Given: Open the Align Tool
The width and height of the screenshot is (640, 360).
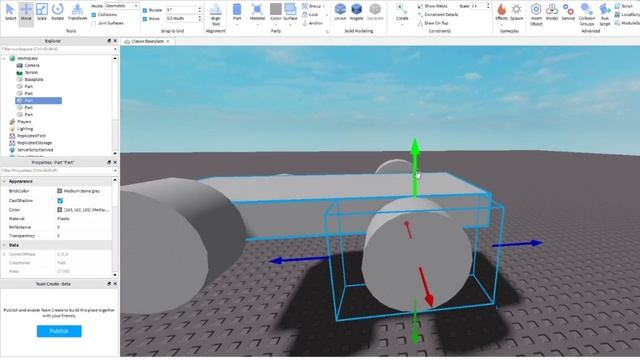Looking at the screenshot, I should 216,14.
